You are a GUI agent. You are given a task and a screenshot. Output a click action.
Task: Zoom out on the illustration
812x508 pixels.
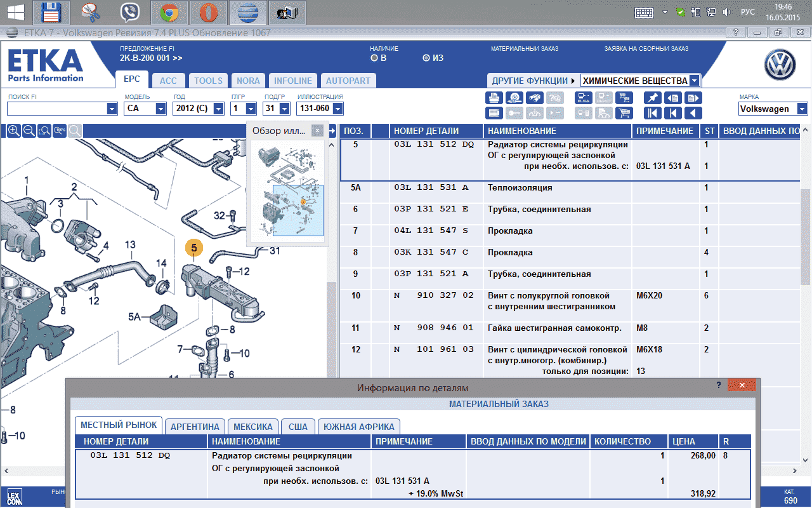[29, 131]
